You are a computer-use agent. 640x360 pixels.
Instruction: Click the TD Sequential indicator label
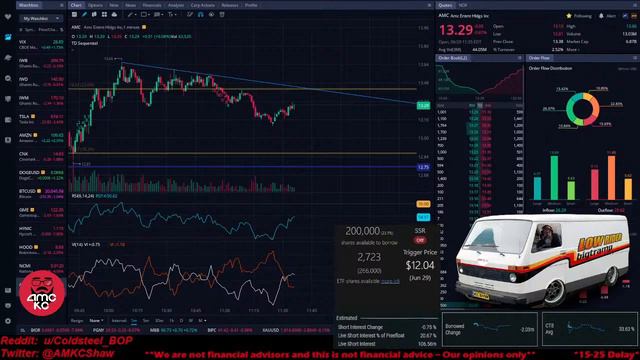[84, 43]
